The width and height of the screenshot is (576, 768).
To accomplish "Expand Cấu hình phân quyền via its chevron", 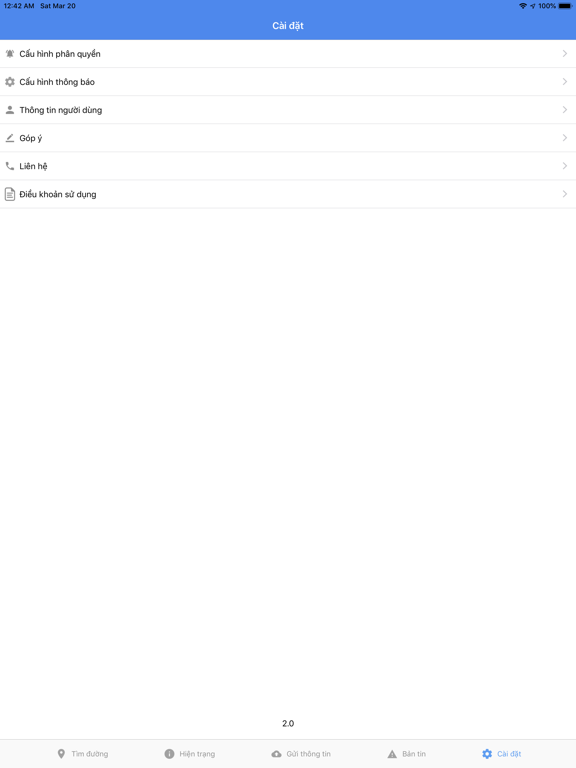I will (x=565, y=53).
